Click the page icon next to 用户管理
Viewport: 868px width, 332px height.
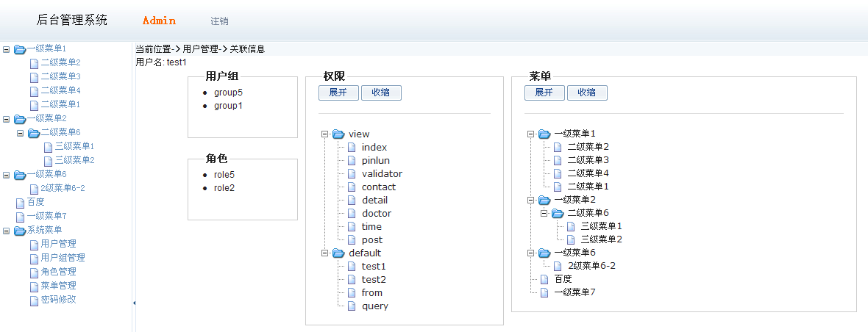click(x=34, y=245)
